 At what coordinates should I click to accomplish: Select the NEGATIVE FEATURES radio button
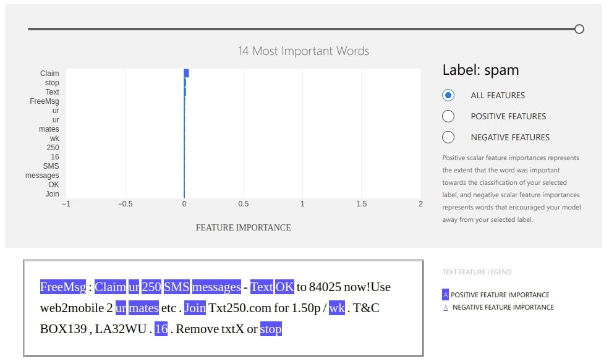[x=448, y=137]
